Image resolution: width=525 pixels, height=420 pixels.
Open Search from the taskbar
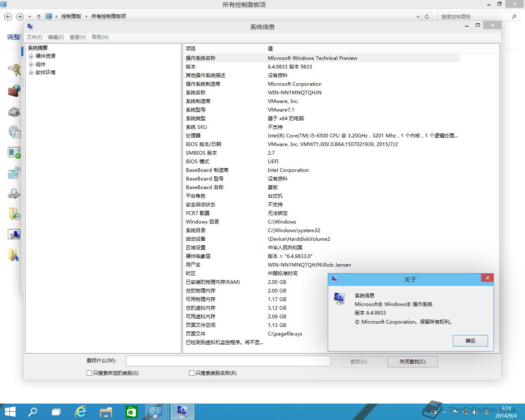tap(32, 412)
